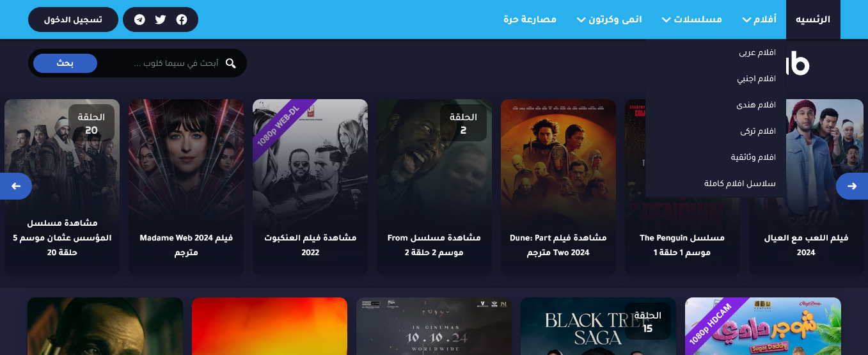Click the تسجيل الدخول login button

[73, 20]
